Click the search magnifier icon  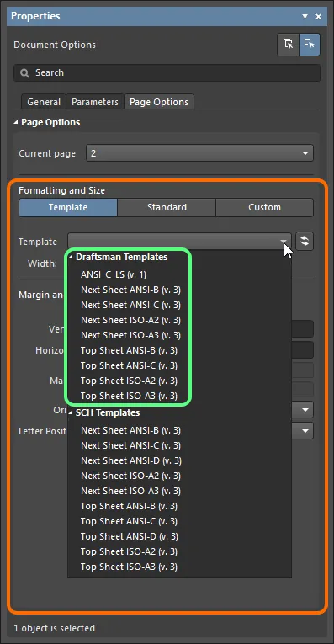[x=25, y=73]
